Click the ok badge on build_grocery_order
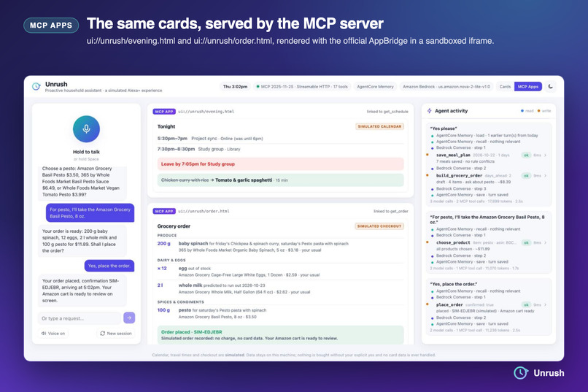588x392 pixels. [526, 175]
